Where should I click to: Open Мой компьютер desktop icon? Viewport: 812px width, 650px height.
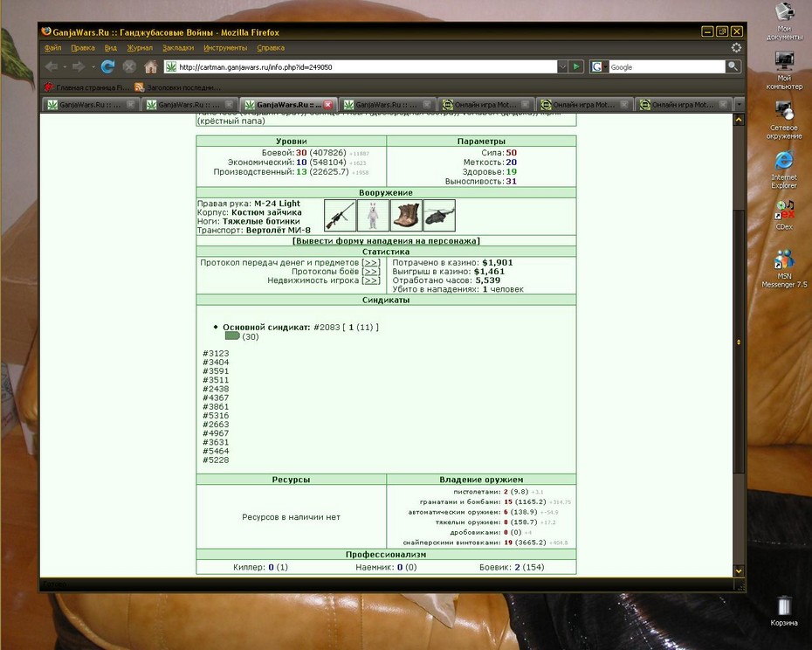[784, 70]
